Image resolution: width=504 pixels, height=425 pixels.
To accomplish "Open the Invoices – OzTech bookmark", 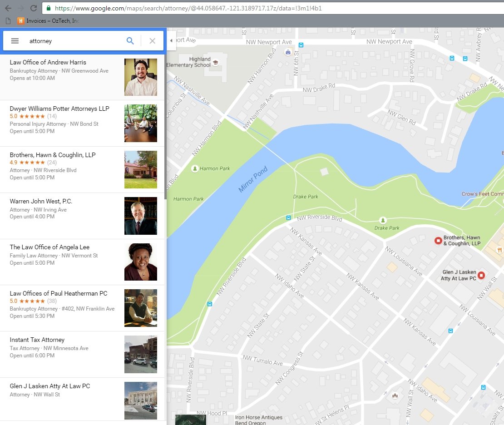I will pyautogui.click(x=48, y=21).
